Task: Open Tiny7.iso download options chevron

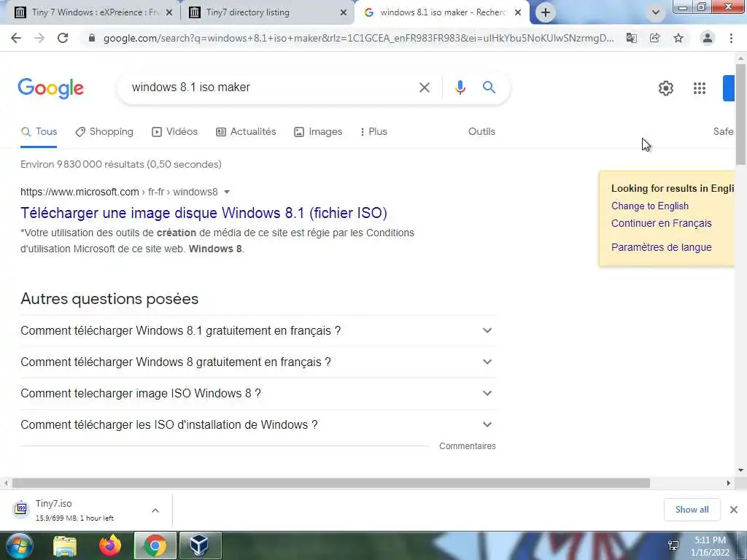Action: tap(155, 510)
